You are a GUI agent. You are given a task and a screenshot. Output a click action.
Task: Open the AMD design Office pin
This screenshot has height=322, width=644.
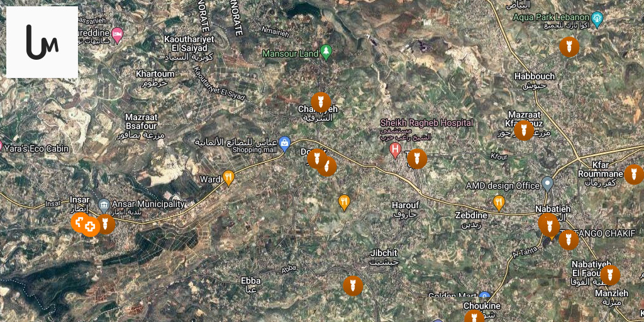[x=547, y=184]
